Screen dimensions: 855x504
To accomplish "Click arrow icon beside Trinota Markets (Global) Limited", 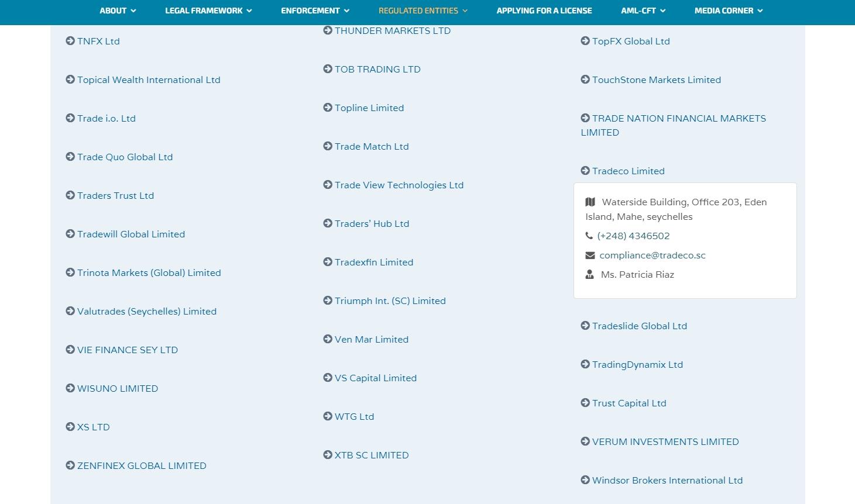I will point(70,272).
